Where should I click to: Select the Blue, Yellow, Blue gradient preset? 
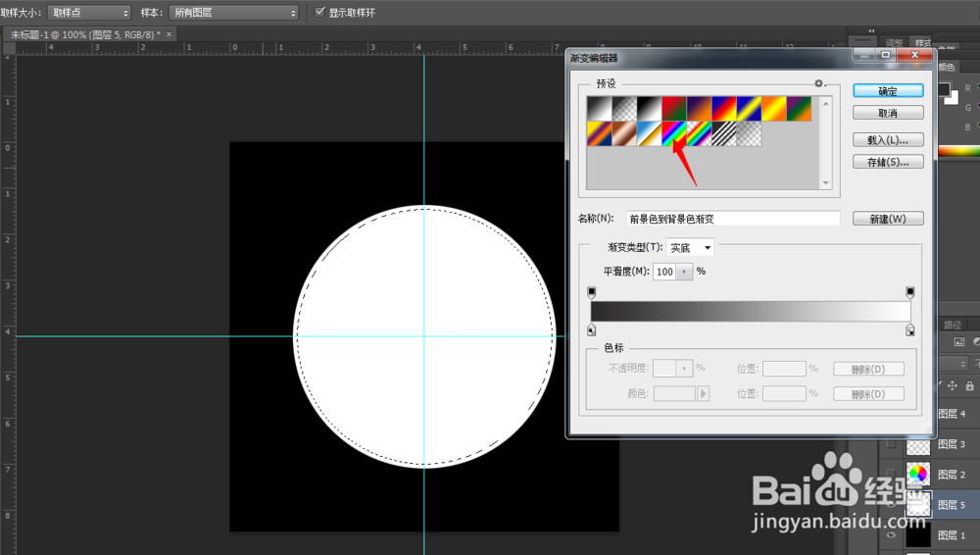(x=750, y=109)
